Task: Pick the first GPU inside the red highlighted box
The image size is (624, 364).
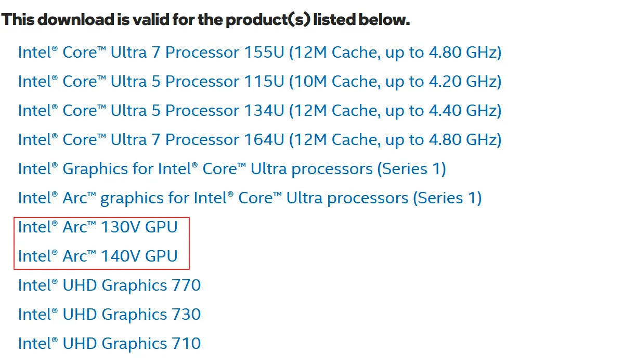Action: [x=98, y=227]
